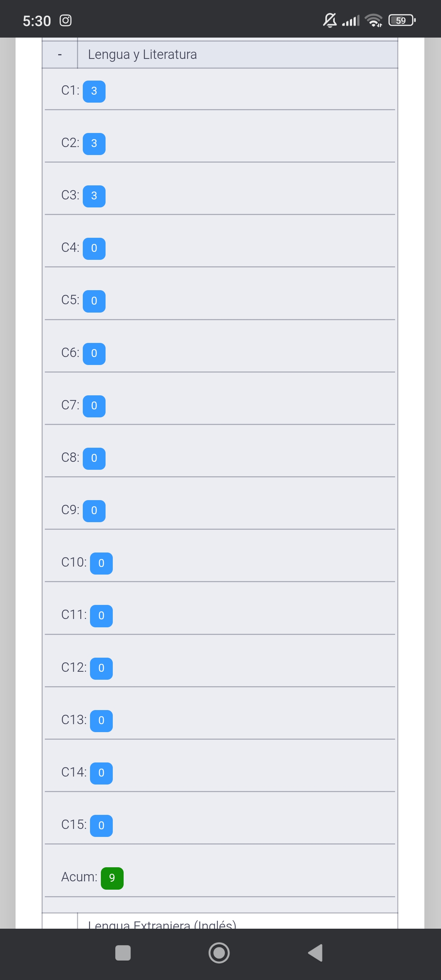Select the C12 score badge
The image size is (441, 980).
point(101,668)
